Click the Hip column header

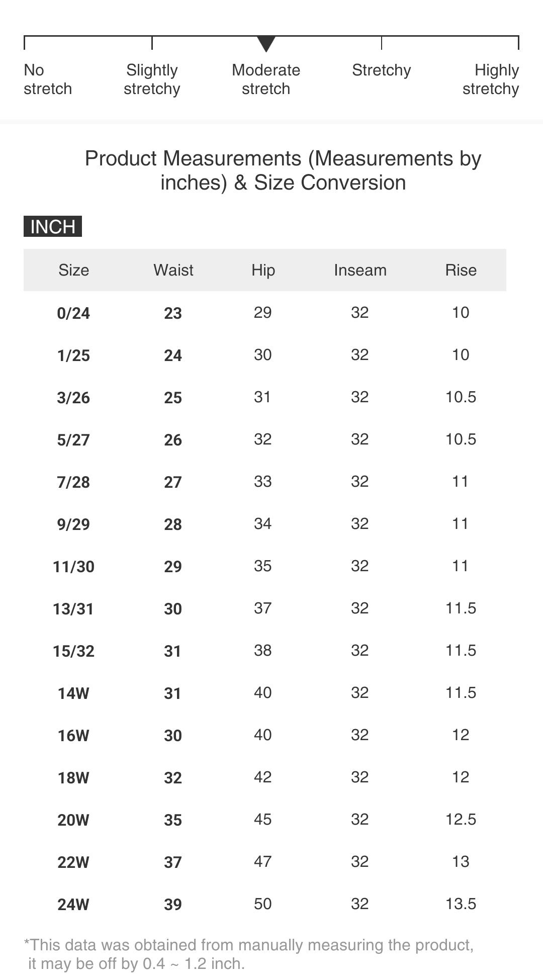coord(263,270)
